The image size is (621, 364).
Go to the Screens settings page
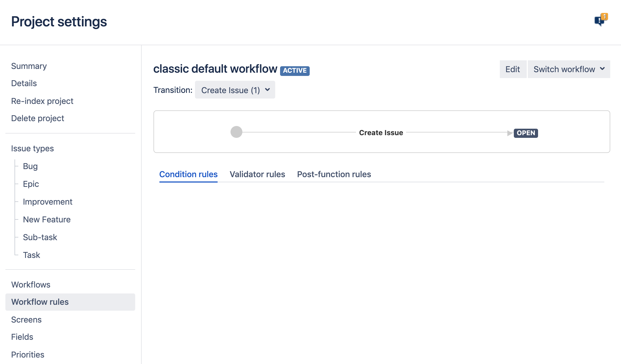pos(26,320)
